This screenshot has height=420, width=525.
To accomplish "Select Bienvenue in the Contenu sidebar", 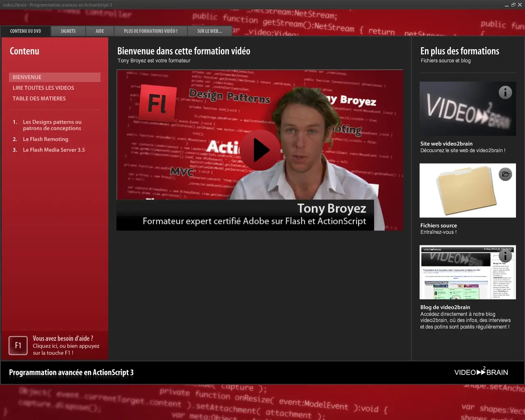I will tap(55, 77).
